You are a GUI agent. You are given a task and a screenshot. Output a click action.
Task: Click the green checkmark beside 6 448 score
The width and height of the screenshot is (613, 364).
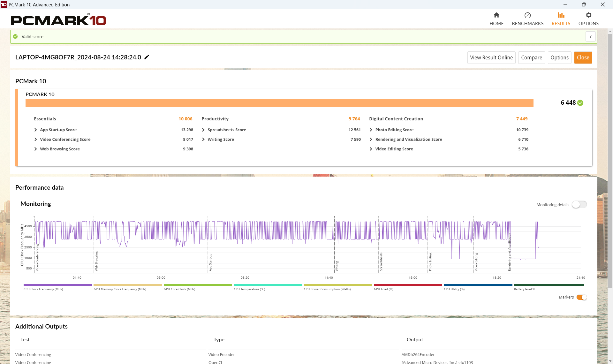click(x=580, y=103)
